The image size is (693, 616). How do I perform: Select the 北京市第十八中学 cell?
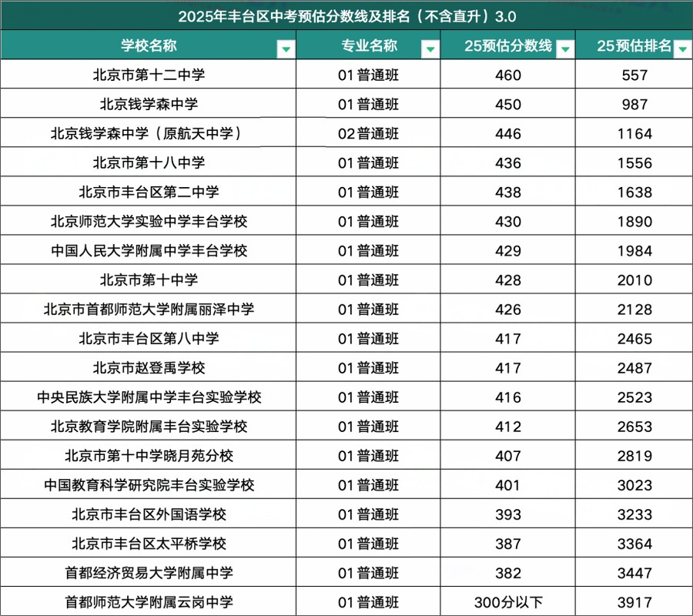(x=150, y=162)
